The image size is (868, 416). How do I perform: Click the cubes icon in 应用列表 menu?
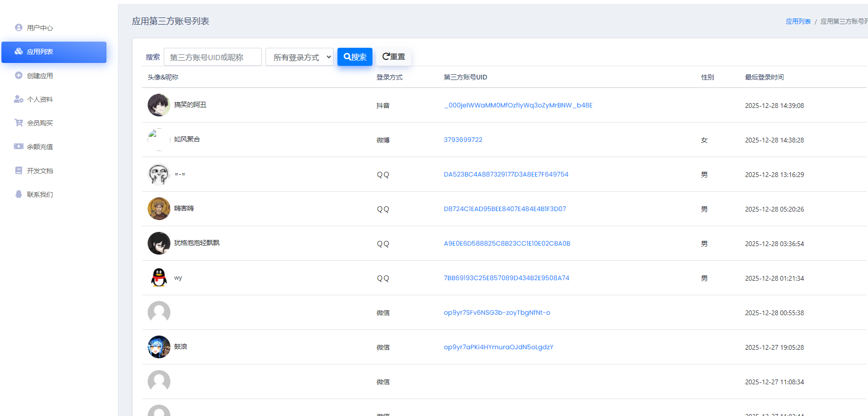click(x=19, y=52)
